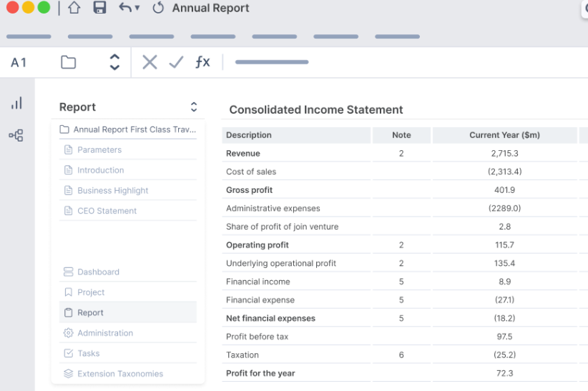This screenshot has width=588, height=391.
Task: Click the Parameters document icon
Action: coord(68,150)
